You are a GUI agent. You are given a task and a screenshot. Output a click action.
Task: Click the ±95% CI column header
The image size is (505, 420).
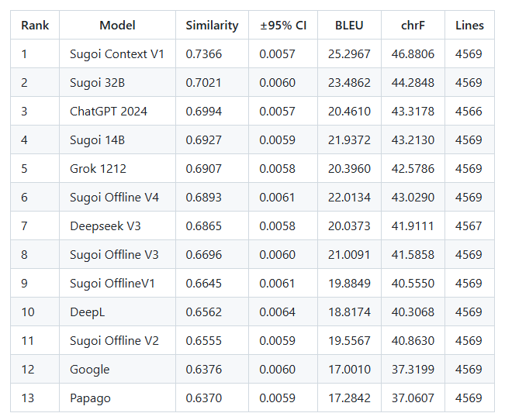pyautogui.click(x=283, y=25)
